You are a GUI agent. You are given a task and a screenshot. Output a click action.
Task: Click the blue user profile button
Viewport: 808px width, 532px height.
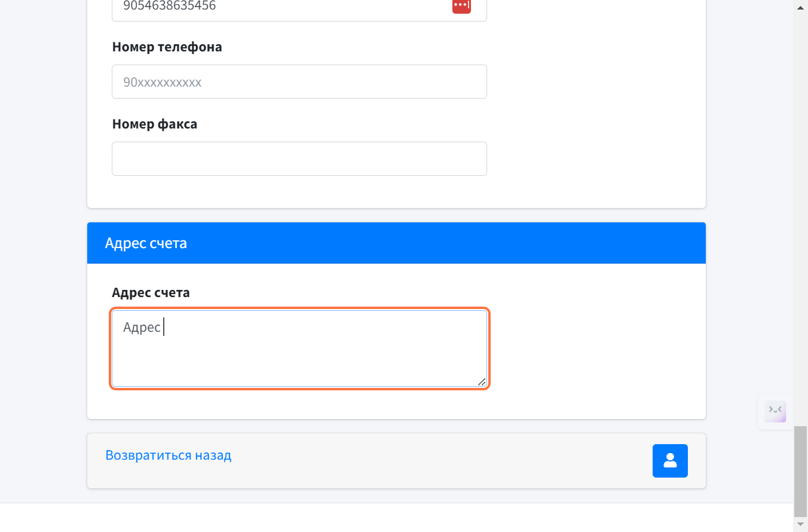click(670, 461)
